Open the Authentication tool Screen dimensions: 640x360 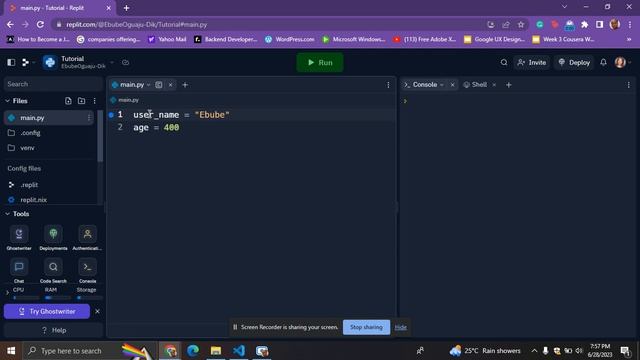click(x=87, y=238)
